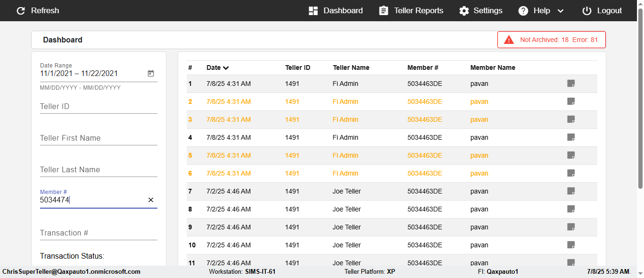Click the Logout button
Viewport: 644px width, 278px height.
602,11
